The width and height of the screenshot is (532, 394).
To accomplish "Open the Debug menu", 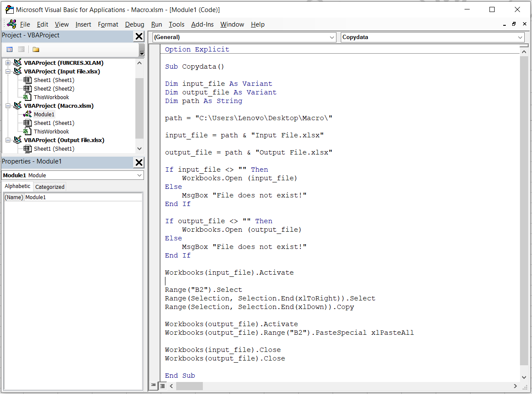I will click(x=135, y=24).
